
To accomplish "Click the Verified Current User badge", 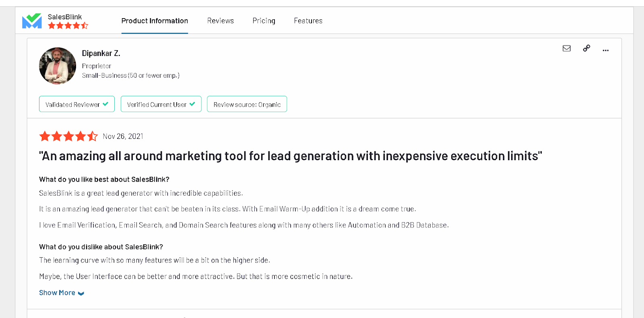I will point(161,104).
